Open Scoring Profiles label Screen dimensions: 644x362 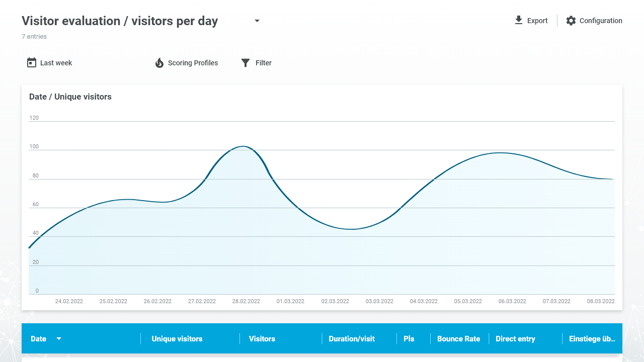coord(193,63)
